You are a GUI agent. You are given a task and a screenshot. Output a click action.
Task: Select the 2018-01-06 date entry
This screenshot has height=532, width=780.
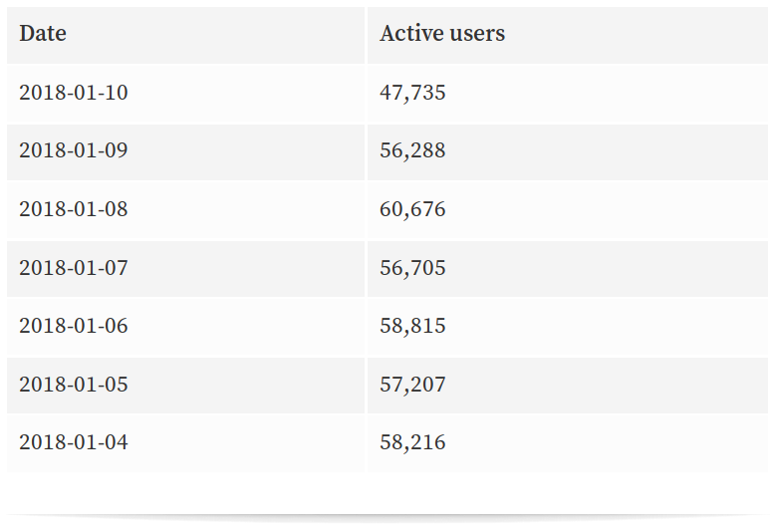[x=74, y=327]
